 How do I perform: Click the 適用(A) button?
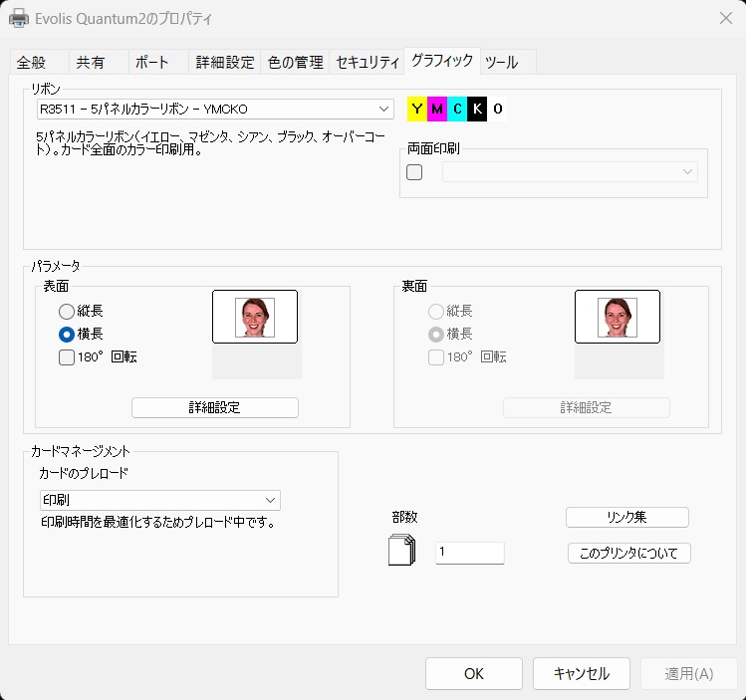pos(689,674)
